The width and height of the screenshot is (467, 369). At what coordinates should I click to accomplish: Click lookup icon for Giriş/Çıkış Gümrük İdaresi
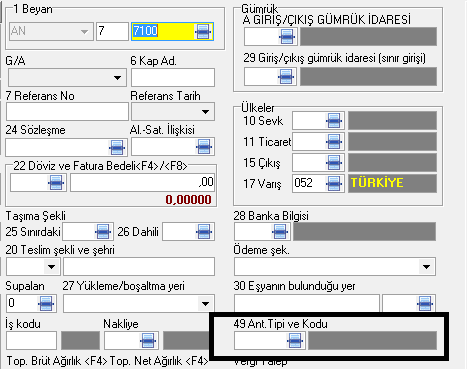[x=287, y=36]
